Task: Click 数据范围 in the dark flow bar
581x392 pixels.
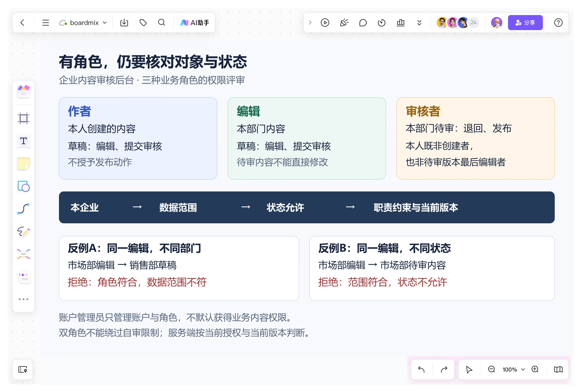Action: coord(178,208)
